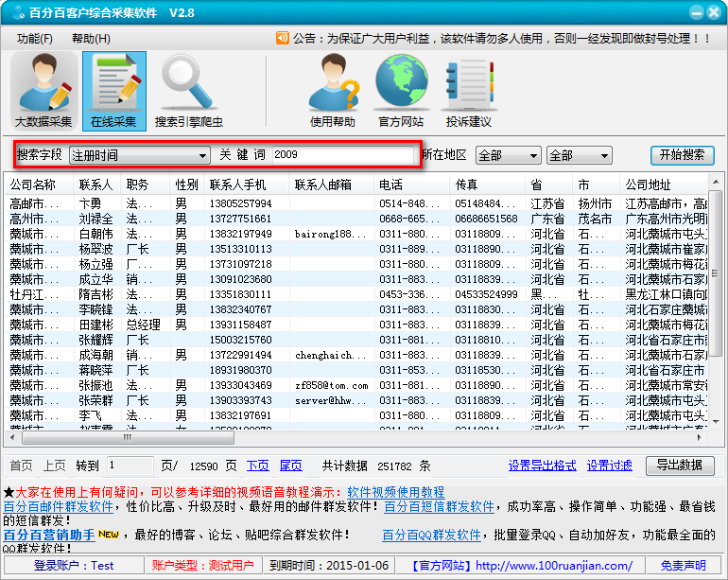Click the 导出数据 export data button
Viewport: 728px width, 580px height.
coord(680,466)
